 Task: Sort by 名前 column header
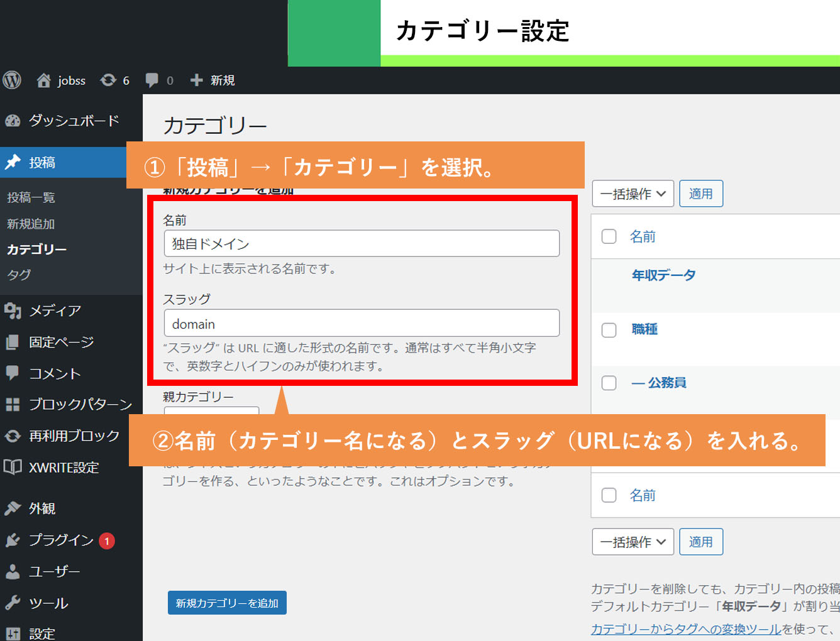pos(643,236)
